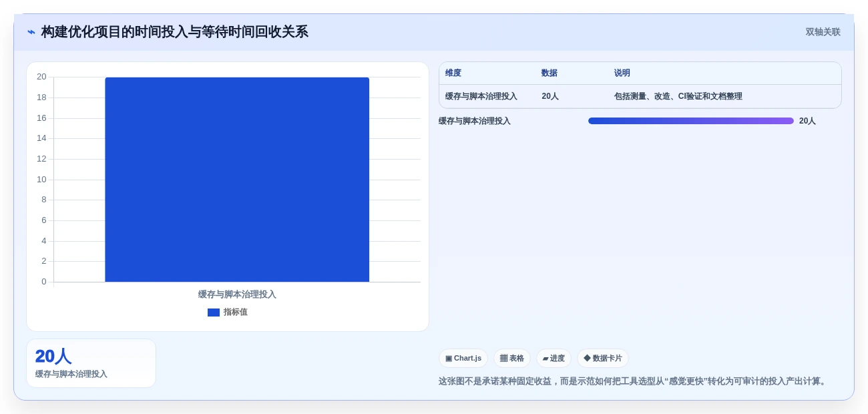The image size is (868, 414).
Task: Click the 数据 column header
Action: pos(550,73)
